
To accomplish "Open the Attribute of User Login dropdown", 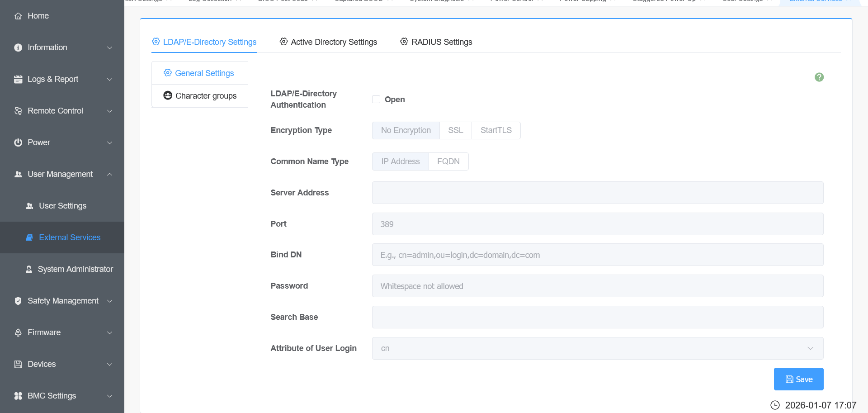I will tap(597, 348).
